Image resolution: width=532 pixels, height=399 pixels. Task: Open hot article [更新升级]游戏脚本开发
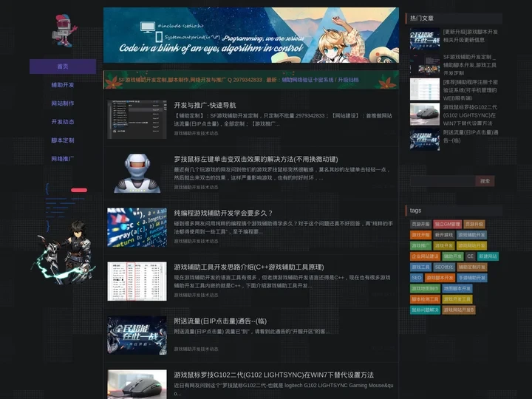pyautogui.click(x=470, y=36)
